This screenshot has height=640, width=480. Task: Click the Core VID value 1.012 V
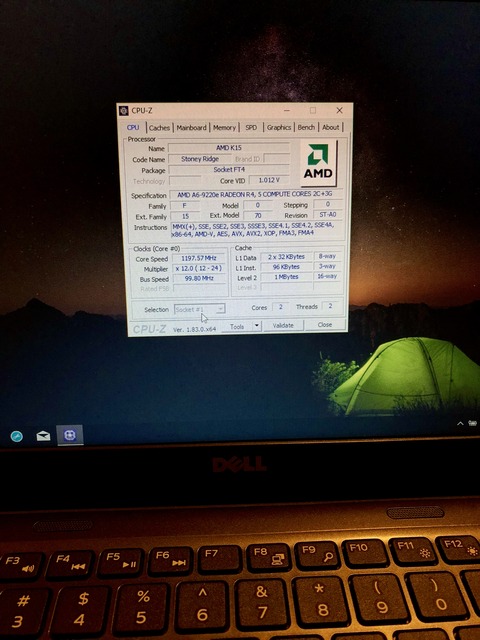[x=269, y=180]
